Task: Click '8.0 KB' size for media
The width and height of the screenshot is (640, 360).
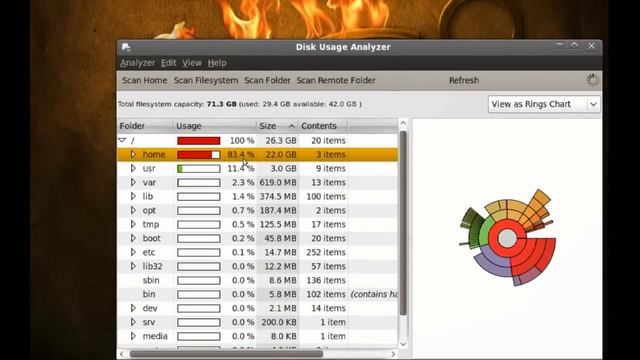Action: [x=283, y=336]
